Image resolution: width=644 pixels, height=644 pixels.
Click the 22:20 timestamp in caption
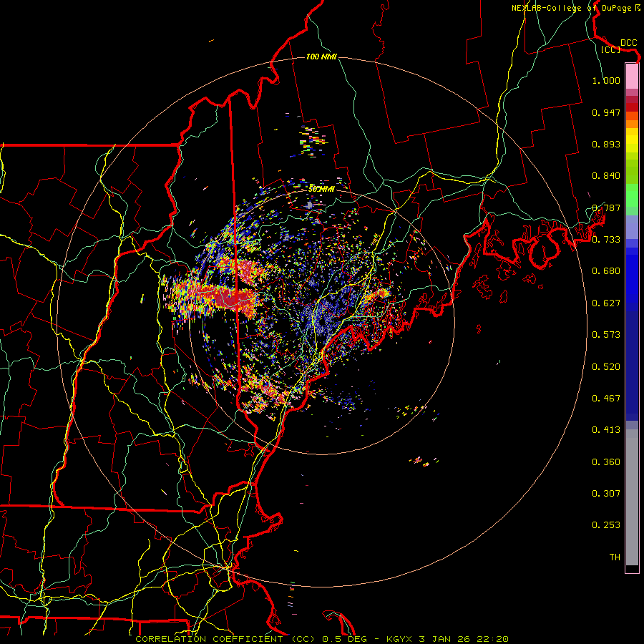click(492, 639)
